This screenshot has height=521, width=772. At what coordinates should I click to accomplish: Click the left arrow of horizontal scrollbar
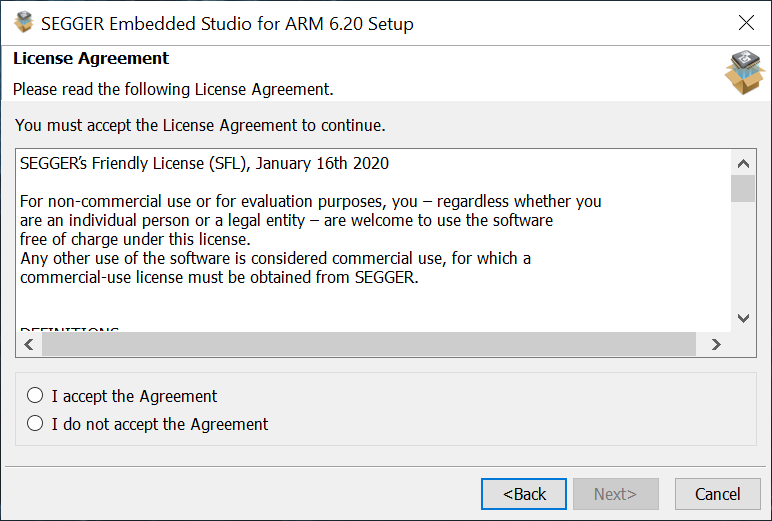(28, 344)
